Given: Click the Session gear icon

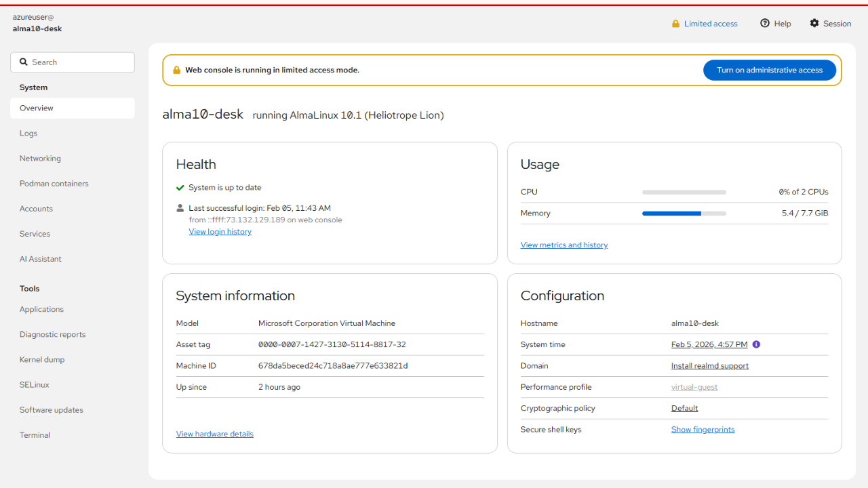Looking at the screenshot, I should pyautogui.click(x=814, y=23).
